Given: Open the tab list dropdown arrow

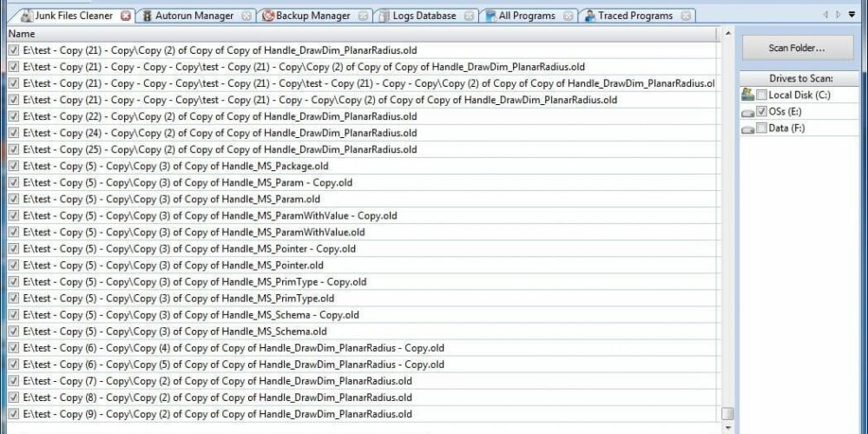Looking at the screenshot, I should tap(852, 15).
